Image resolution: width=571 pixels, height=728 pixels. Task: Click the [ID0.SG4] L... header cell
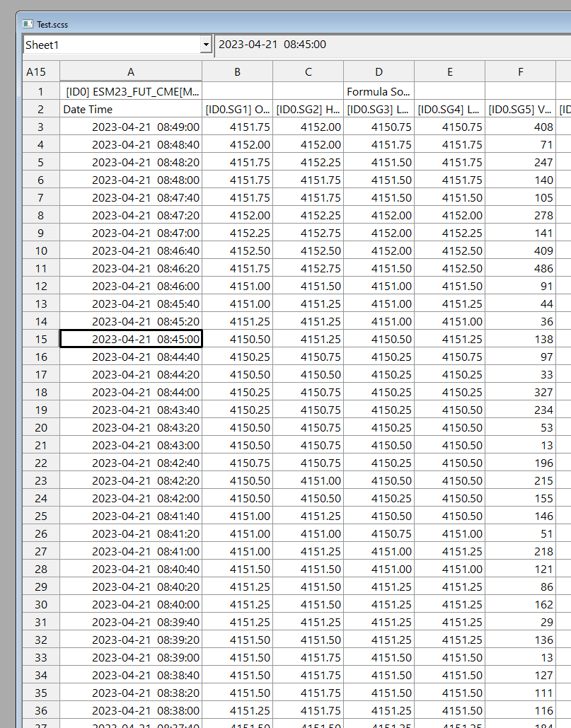coord(450,109)
